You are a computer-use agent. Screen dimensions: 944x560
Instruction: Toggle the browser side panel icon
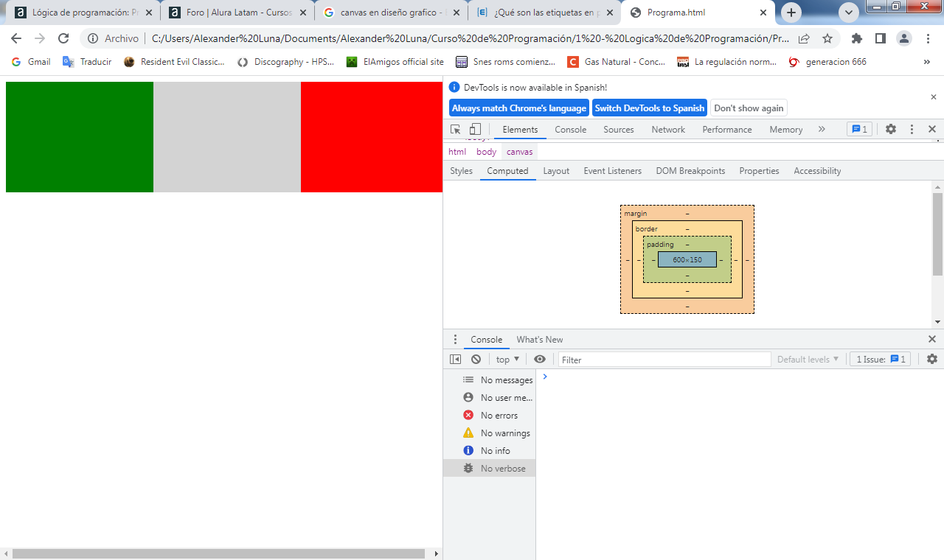click(x=881, y=38)
